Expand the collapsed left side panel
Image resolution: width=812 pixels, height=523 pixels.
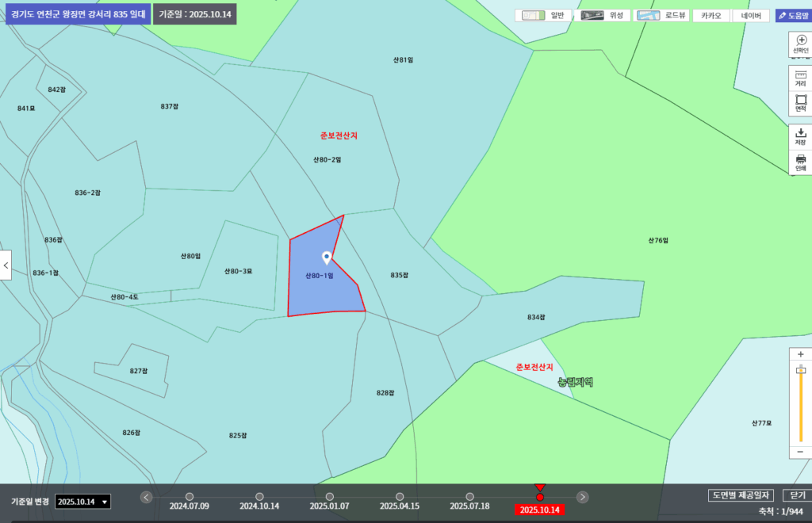tap(6, 265)
